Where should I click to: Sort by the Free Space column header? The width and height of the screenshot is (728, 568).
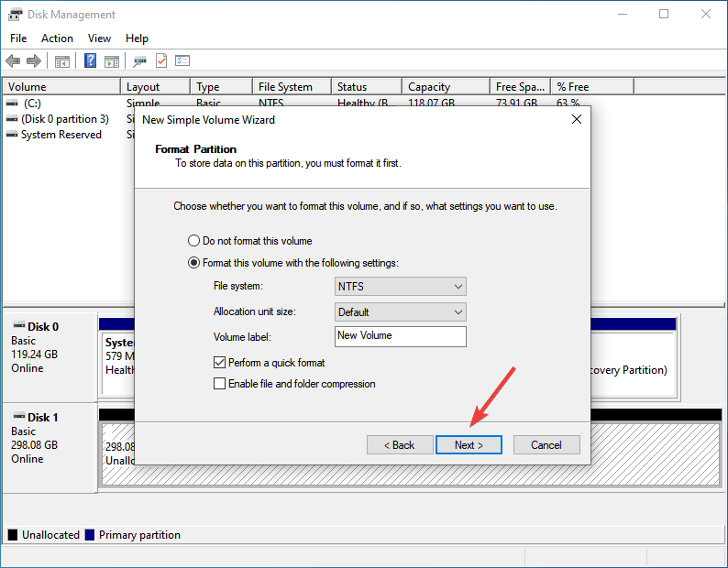pos(521,87)
